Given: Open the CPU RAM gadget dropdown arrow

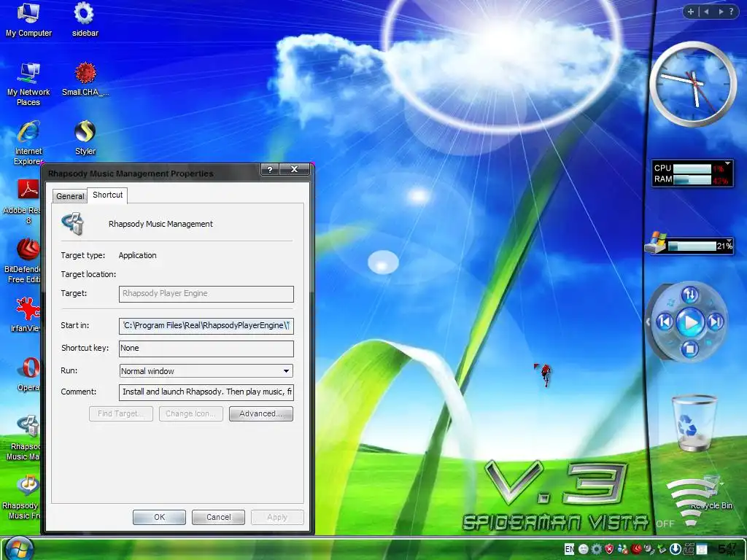Looking at the screenshot, I should 727,163.
